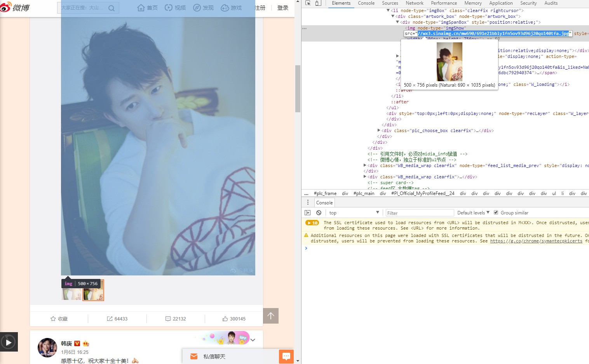The height and width of the screenshot is (364, 589).
Task: Collapse the li imgBox node
Action: tap(388, 10)
